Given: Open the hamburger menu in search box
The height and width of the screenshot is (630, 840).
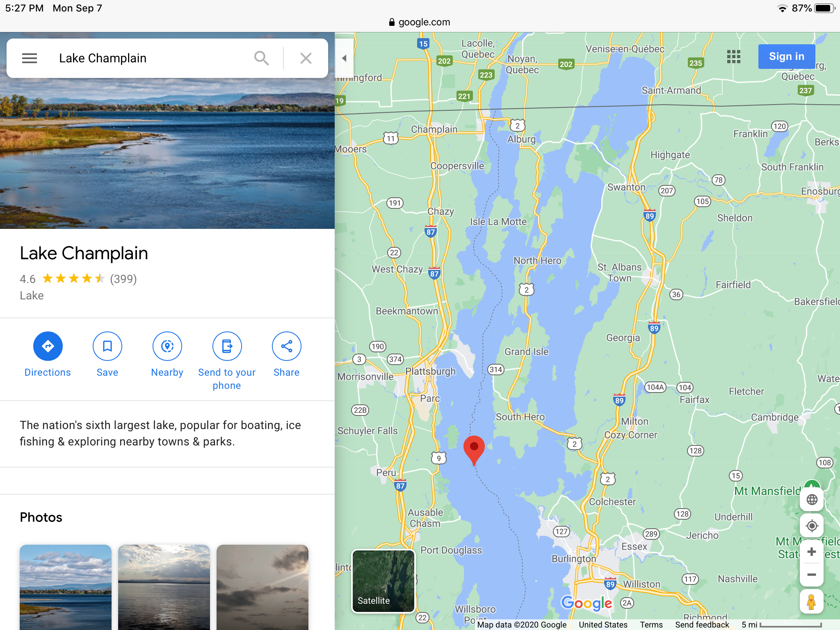Looking at the screenshot, I should [30, 58].
